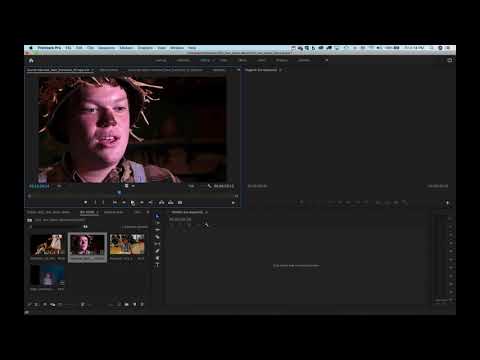Viewport: 480px width, 360px height.
Task: Adjust the bin thumbnail zoom slider
Action: [x=68, y=304]
